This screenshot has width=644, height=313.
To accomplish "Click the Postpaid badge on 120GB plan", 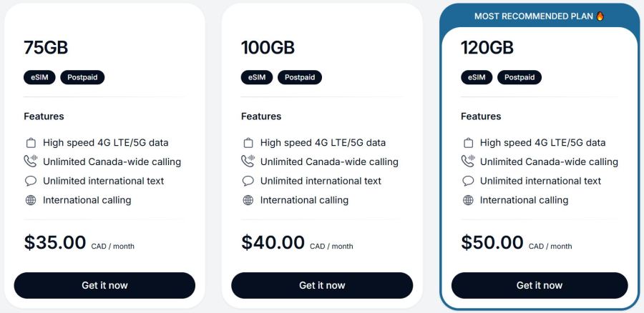I will click(x=519, y=77).
